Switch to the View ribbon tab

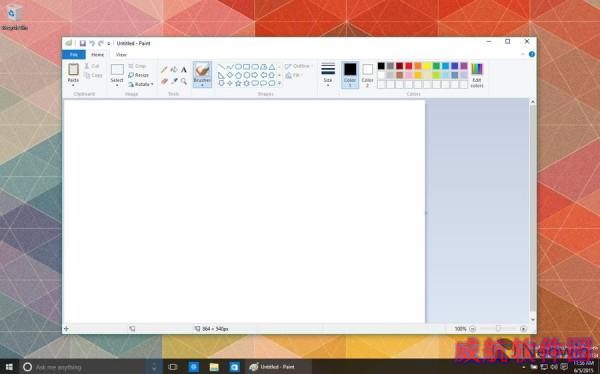121,55
